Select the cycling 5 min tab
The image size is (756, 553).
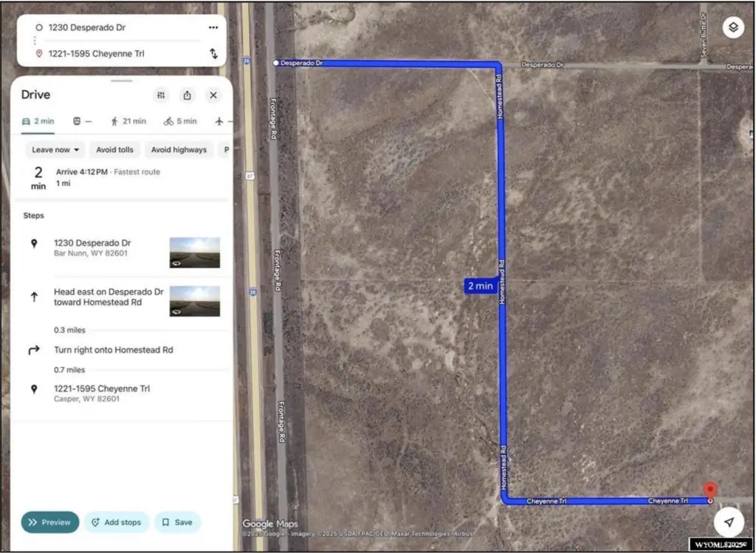(x=180, y=121)
